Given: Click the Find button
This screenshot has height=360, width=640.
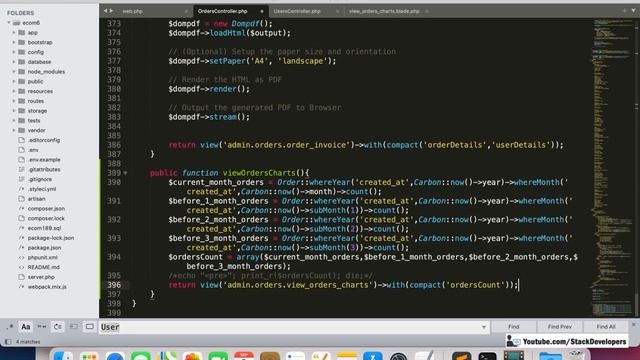Looking at the screenshot, I should click(513, 327).
